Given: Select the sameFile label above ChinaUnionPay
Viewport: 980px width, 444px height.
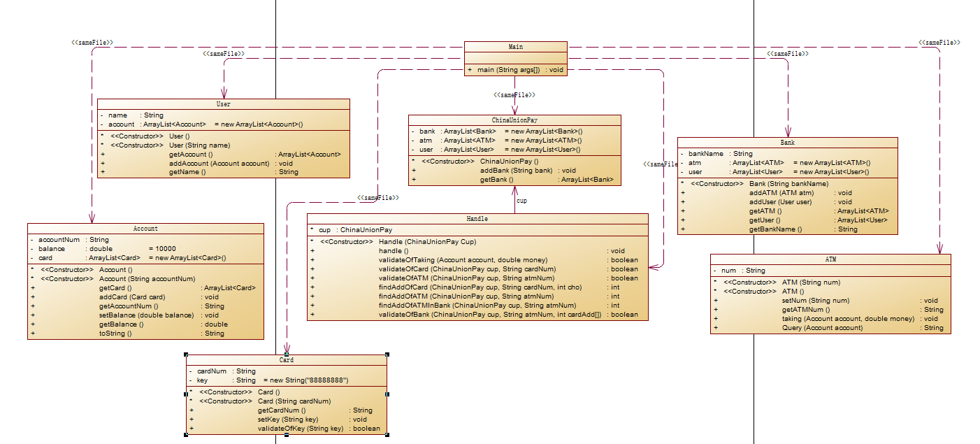Looking at the screenshot, I should (515, 95).
